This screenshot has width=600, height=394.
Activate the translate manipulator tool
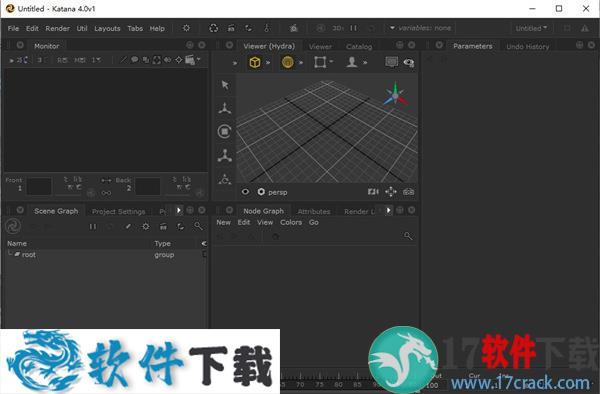(225, 108)
